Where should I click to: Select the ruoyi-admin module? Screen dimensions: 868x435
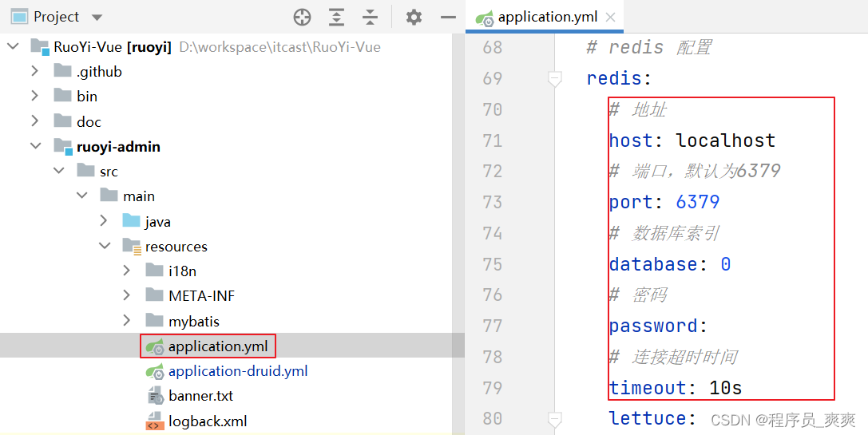[118, 147]
